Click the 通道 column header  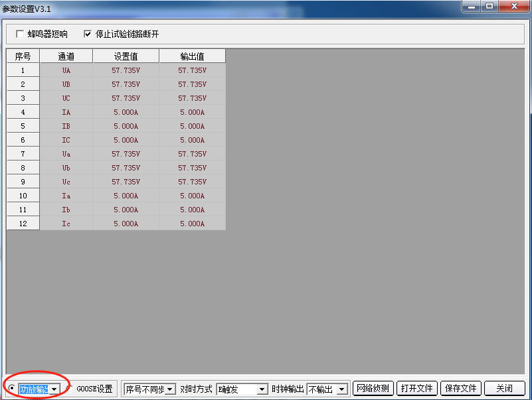pyautogui.click(x=66, y=56)
